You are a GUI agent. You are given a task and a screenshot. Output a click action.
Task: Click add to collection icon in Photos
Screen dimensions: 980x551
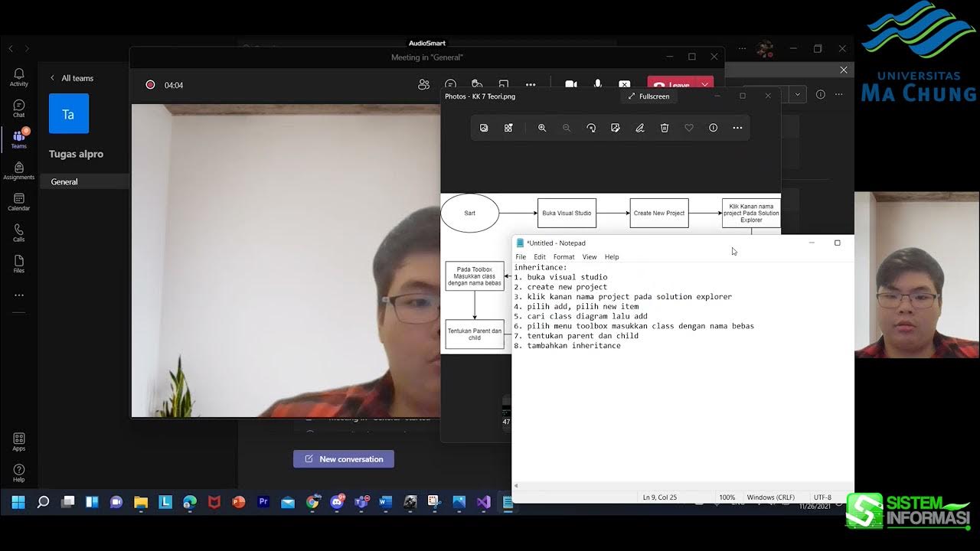(x=508, y=128)
